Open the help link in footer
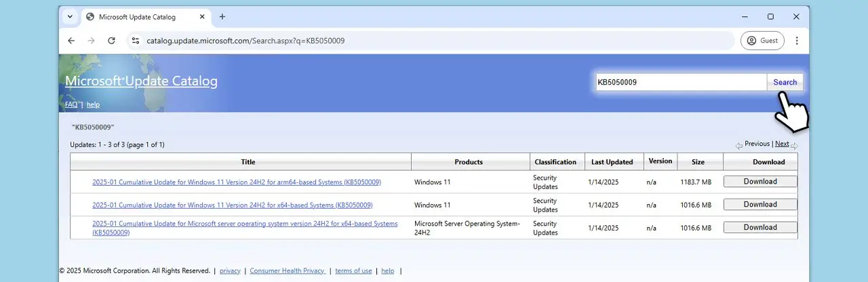The width and height of the screenshot is (868, 282). (387, 270)
